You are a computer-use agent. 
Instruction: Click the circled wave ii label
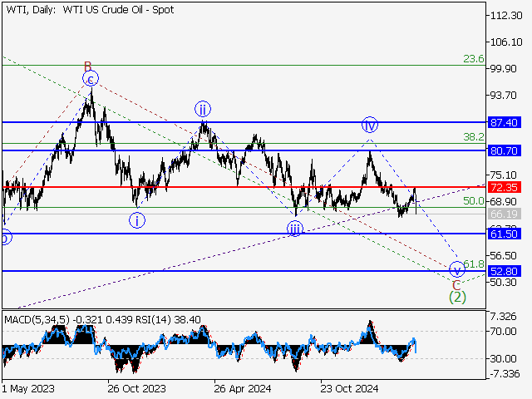(x=202, y=108)
